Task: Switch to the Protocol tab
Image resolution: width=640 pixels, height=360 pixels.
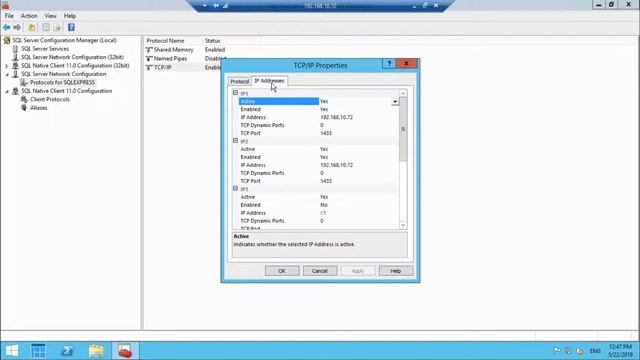Action: coord(239,81)
